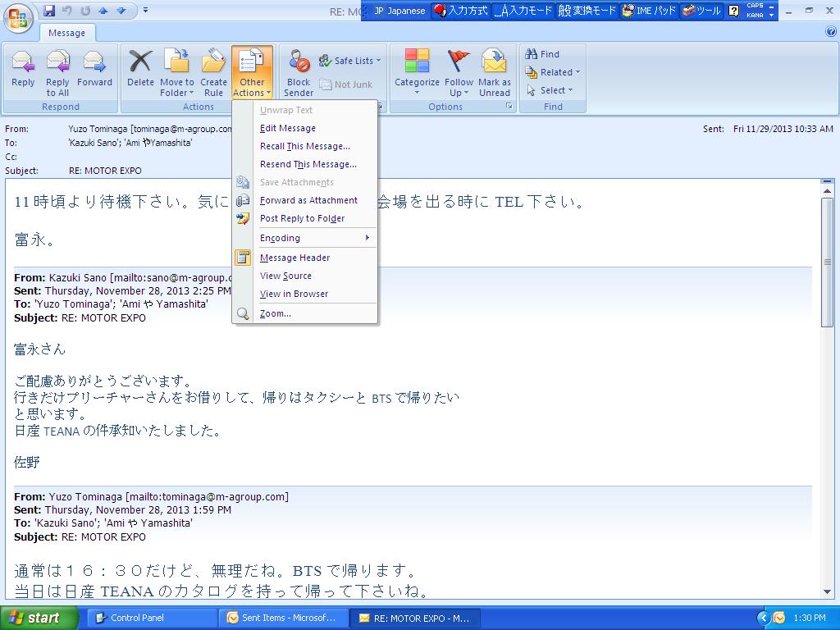Switch to Control Panel taskbar button

[x=152, y=618]
